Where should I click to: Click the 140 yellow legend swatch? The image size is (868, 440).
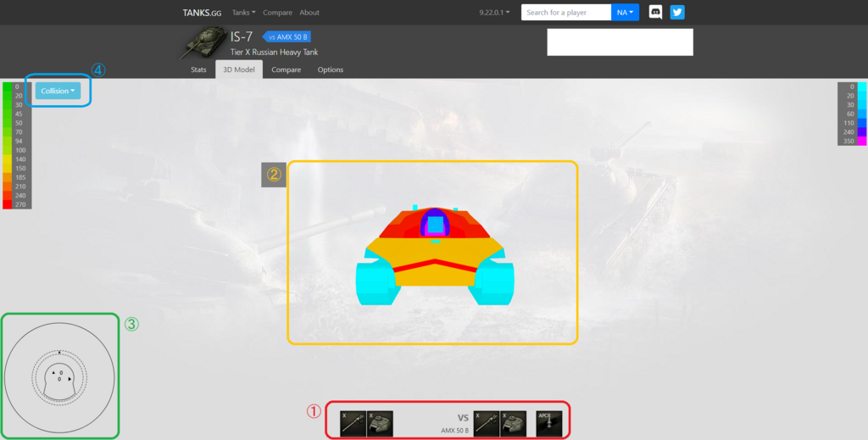(7, 159)
